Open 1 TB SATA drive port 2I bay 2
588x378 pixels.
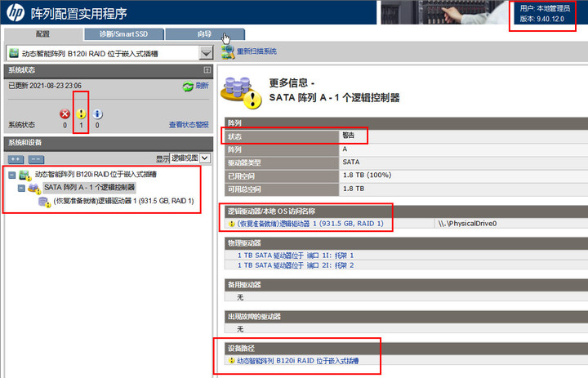tap(296, 265)
